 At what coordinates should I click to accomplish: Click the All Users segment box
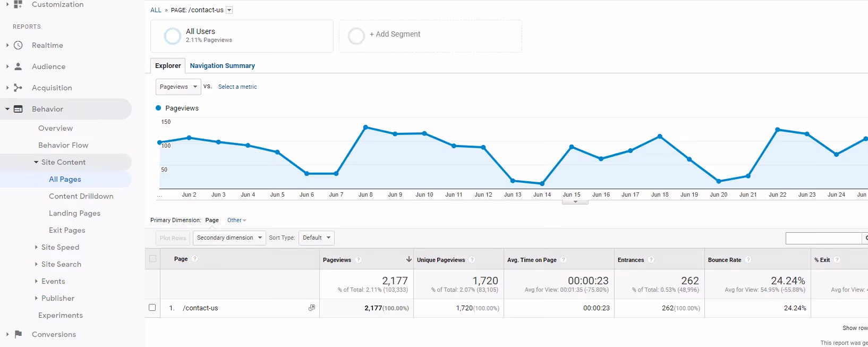(x=242, y=36)
